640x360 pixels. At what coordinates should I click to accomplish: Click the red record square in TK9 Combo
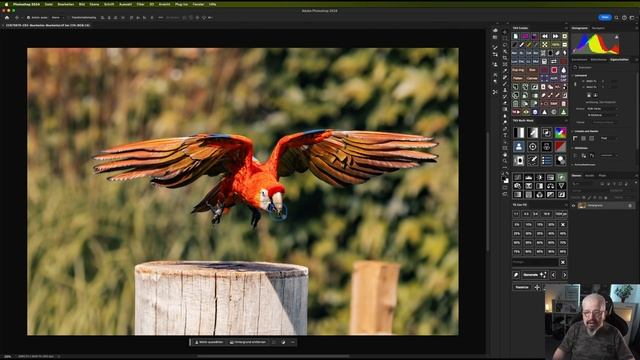point(554,70)
